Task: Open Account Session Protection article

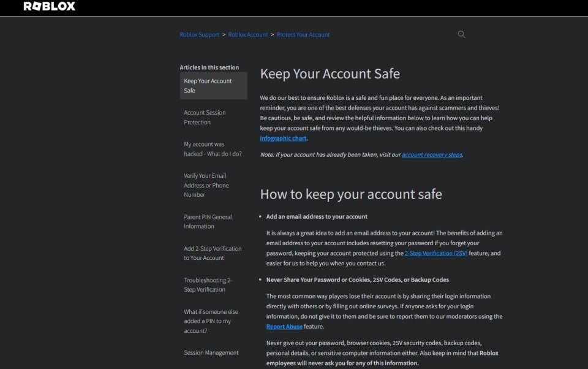Action: coord(205,117)
